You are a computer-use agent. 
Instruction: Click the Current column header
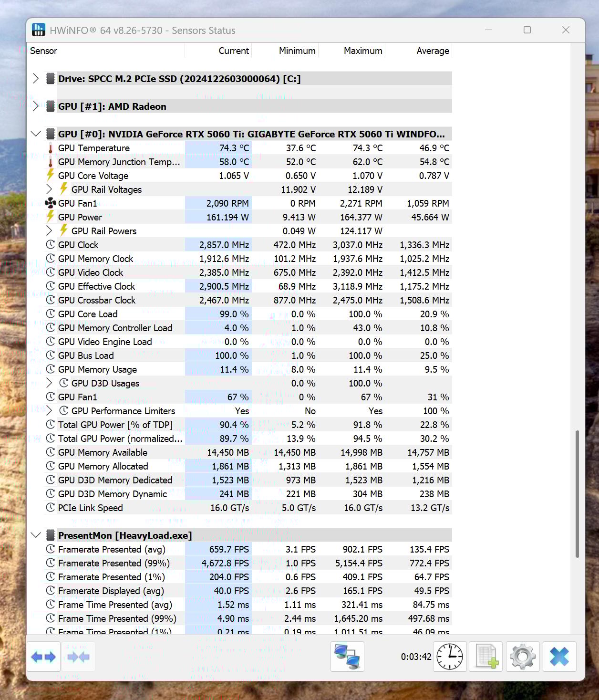[233, 51]
